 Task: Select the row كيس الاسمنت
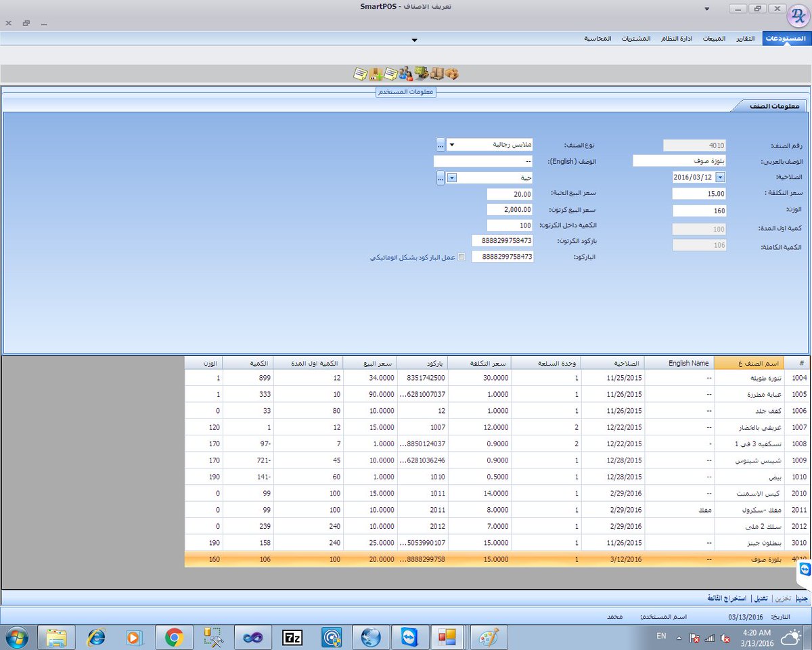click(497, 494)
